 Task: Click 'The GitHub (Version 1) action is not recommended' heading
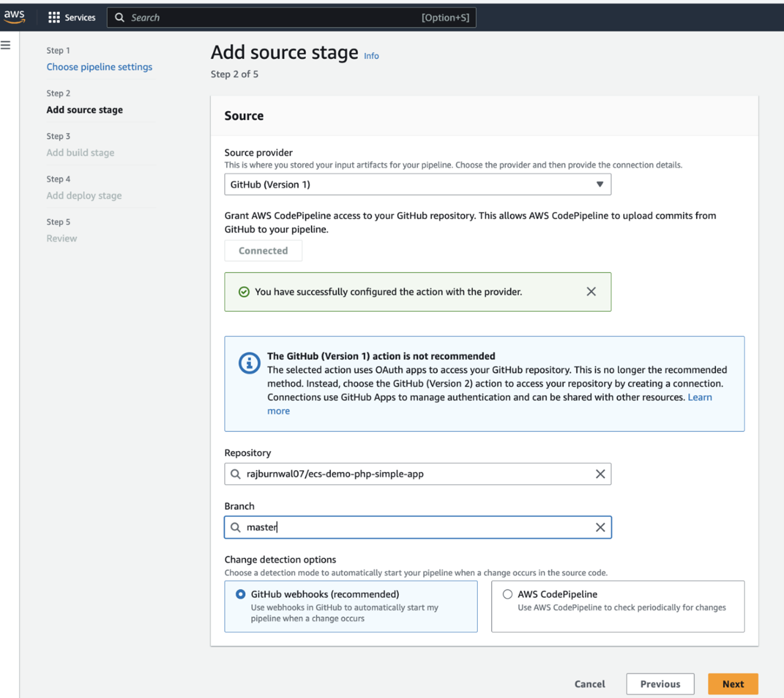click(x=381, y=356)
